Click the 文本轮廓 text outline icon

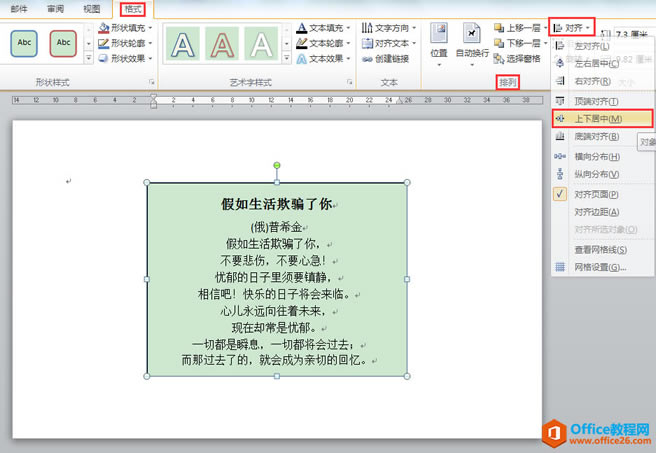pyautogui.click(x=301, y=43)
